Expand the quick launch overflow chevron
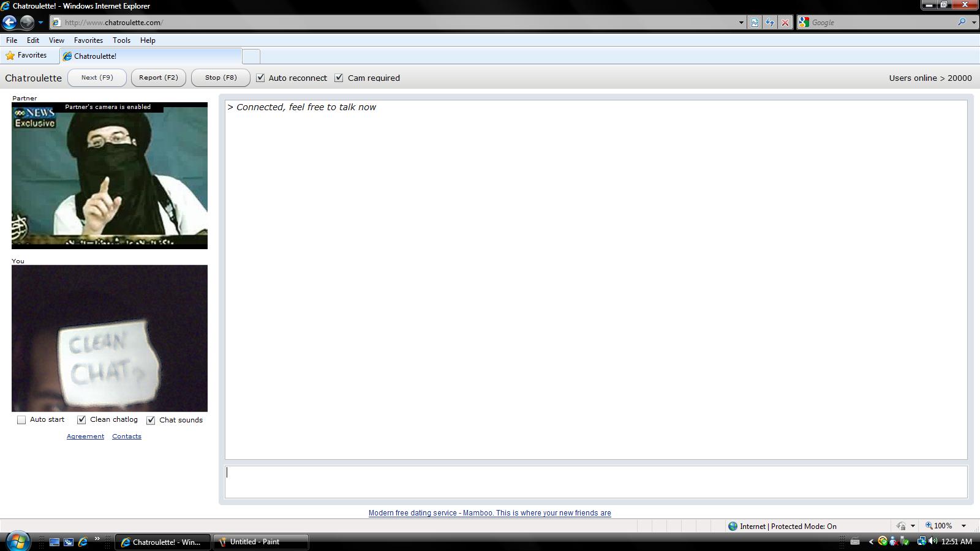The image size is (980, 551). 97,539
